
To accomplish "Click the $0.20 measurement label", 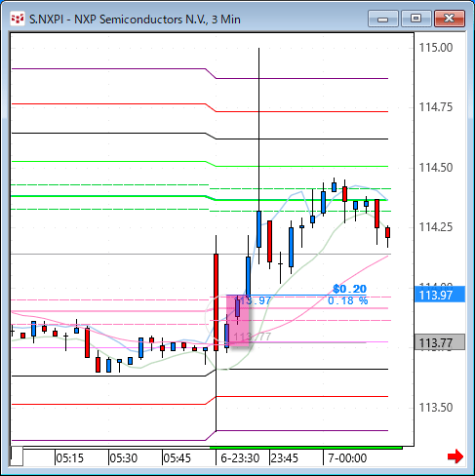I will click(349, 289).
